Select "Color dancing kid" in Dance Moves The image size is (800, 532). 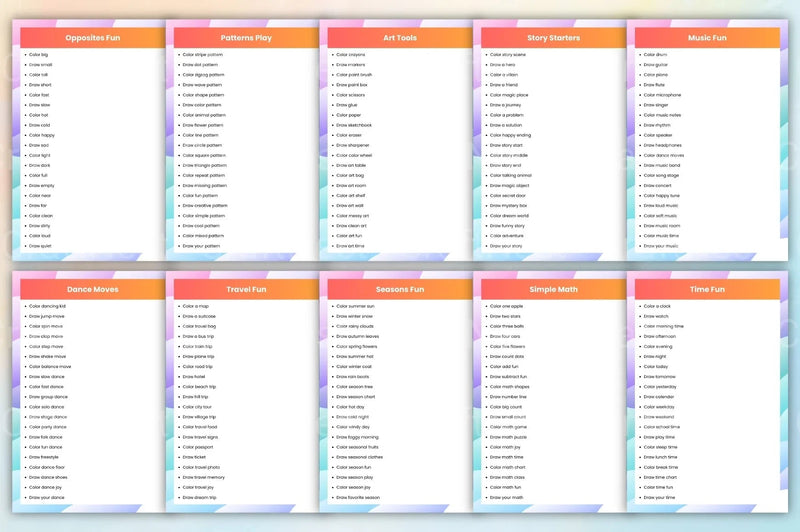point(47,306)
